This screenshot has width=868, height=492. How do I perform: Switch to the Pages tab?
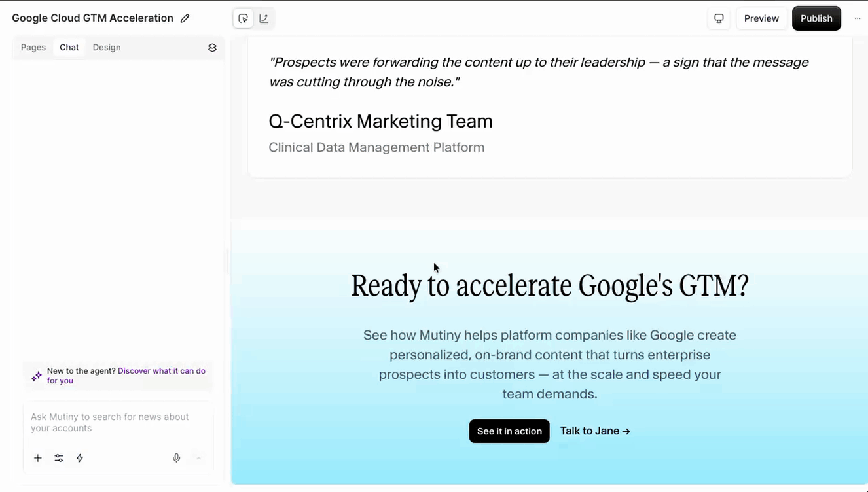tap(33, 48)
